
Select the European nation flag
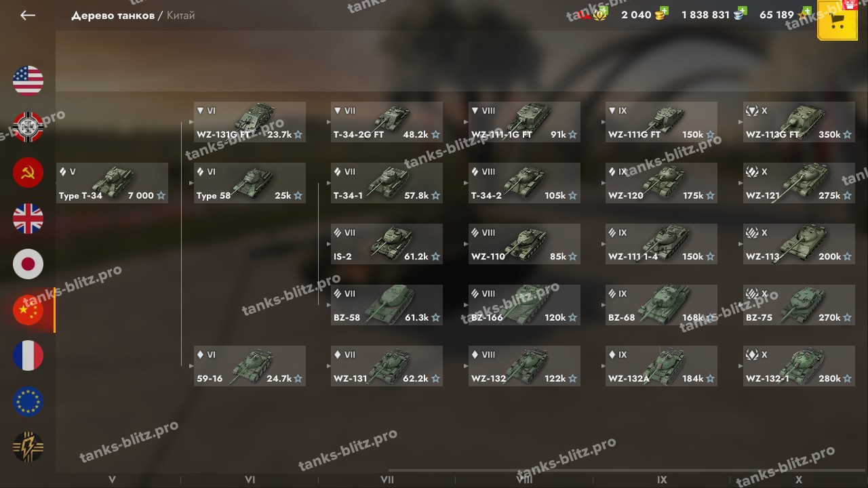[28, 402]
